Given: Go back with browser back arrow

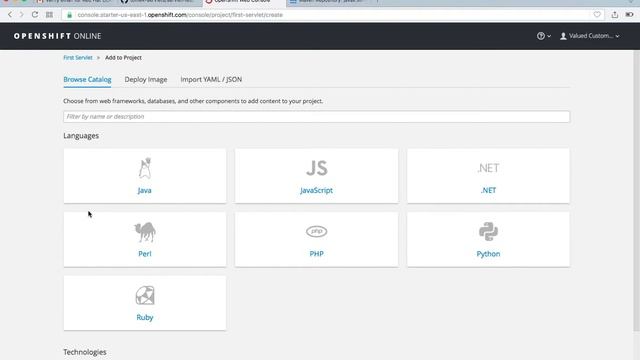Looking at the screenshot, I should pyautogui.click(x=10, y=15).
